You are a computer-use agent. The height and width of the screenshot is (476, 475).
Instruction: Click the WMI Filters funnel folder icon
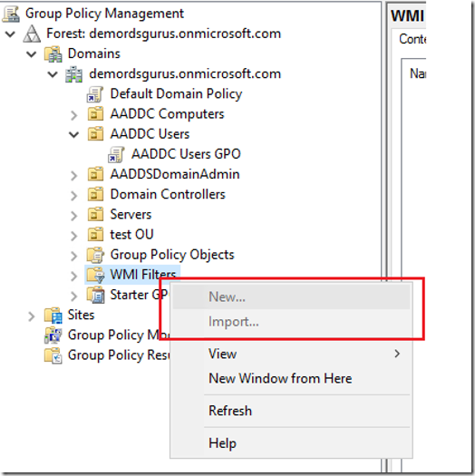[95, 275]
